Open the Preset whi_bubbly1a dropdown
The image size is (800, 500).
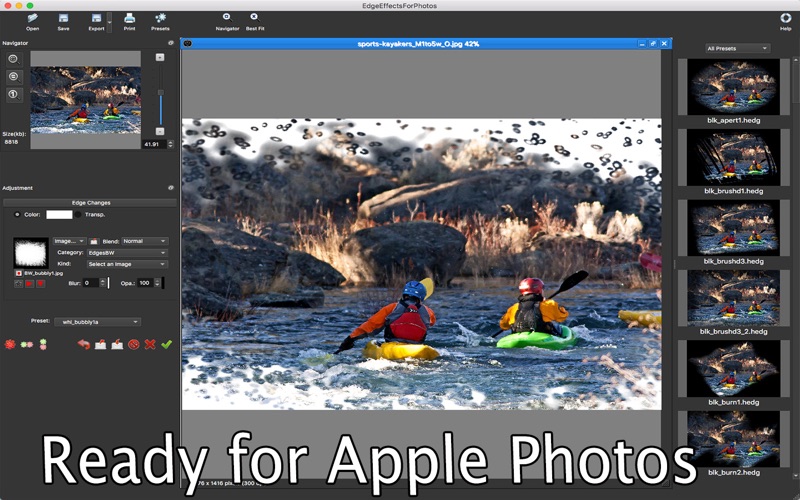(x=97, y=322)
